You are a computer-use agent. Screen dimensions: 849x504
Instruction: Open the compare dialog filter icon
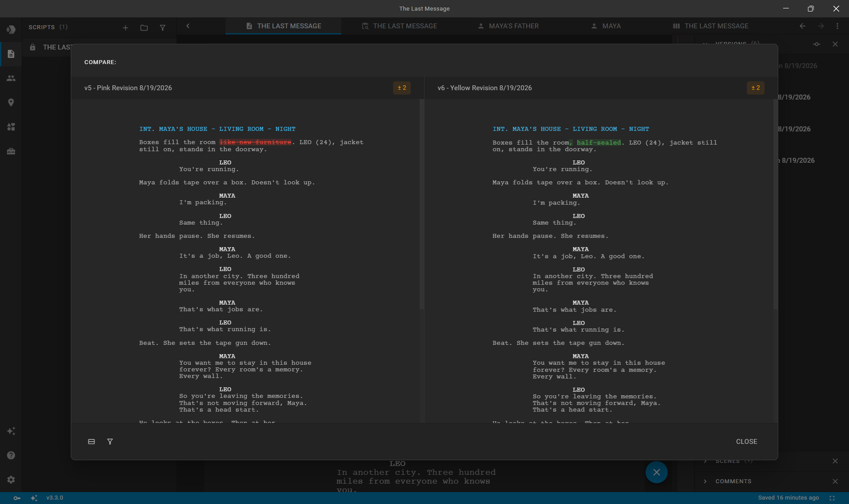tap(110, 442)
